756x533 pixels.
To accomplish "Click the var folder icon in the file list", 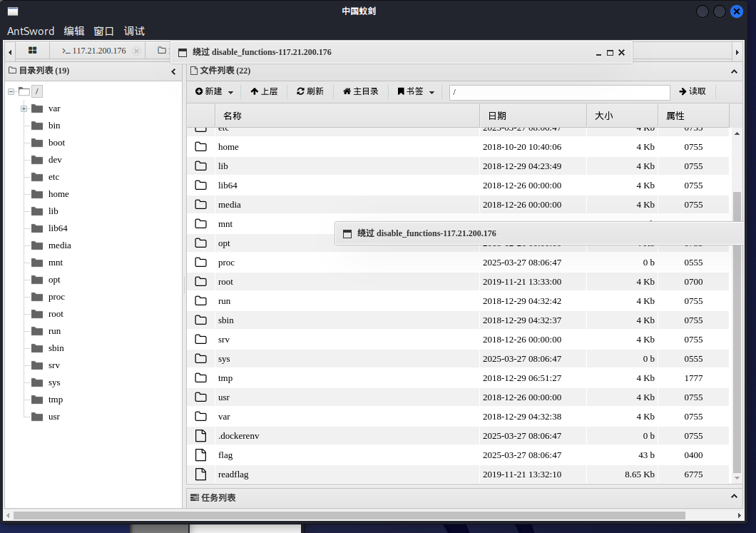I will tap(200, 417).
